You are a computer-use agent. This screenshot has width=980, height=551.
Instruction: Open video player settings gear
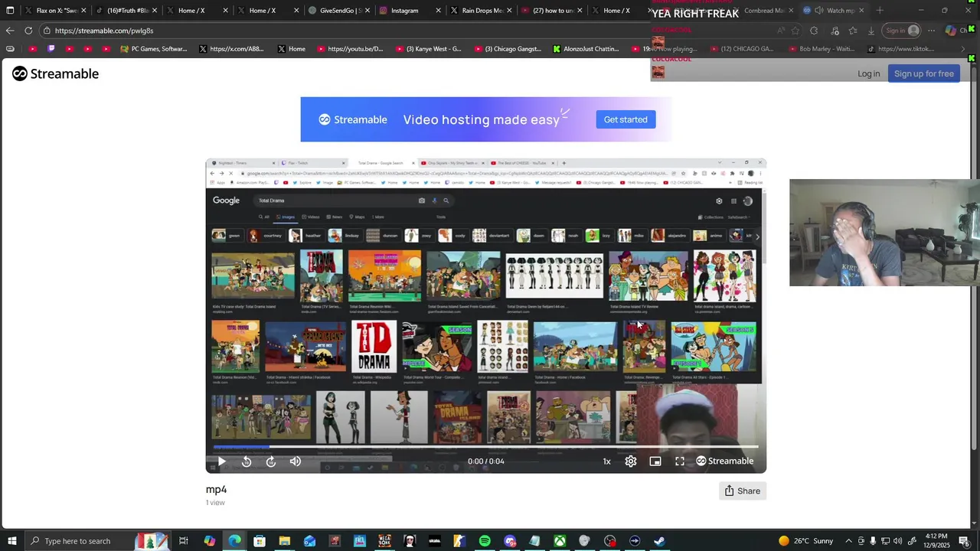pyautogui.click(x=631, y=461)
